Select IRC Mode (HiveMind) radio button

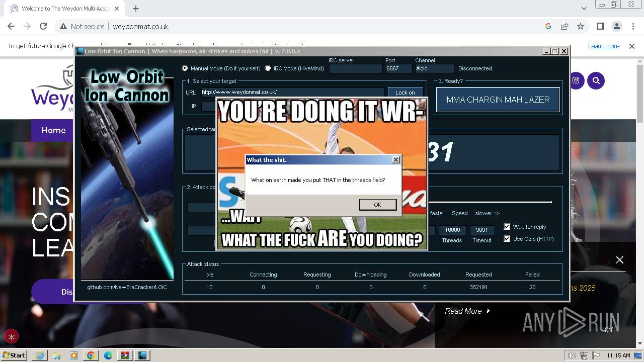[268, 68]
